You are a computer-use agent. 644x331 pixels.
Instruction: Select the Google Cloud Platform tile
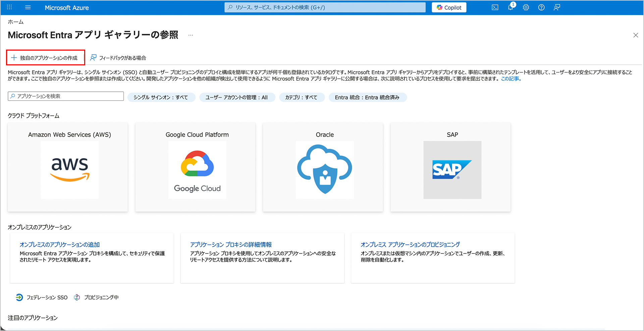[x=195, y=167]
